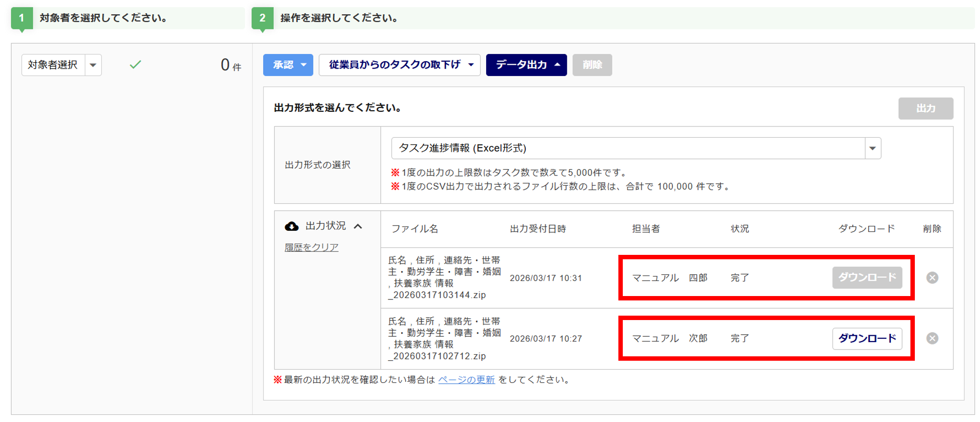Click the cloud download icon beside 出力状況

(292, 226)
